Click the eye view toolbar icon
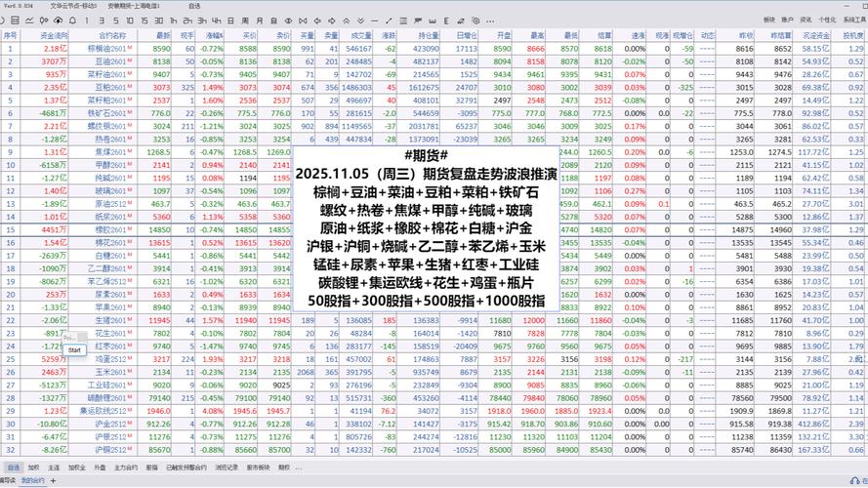 click(288, 20)
